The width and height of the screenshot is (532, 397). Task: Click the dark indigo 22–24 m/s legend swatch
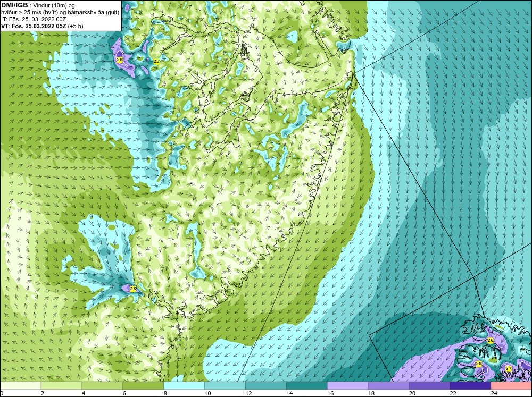coord(471,386)
